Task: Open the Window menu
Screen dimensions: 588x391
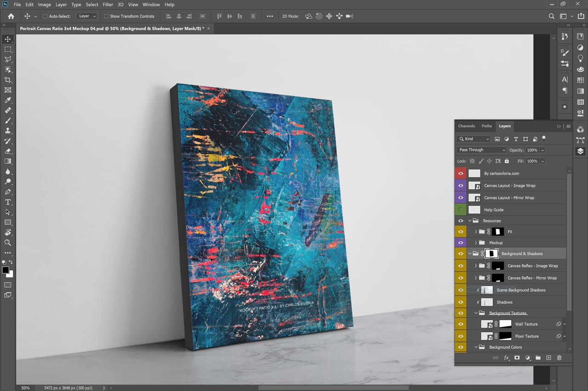Action: [x=151, y=5]
